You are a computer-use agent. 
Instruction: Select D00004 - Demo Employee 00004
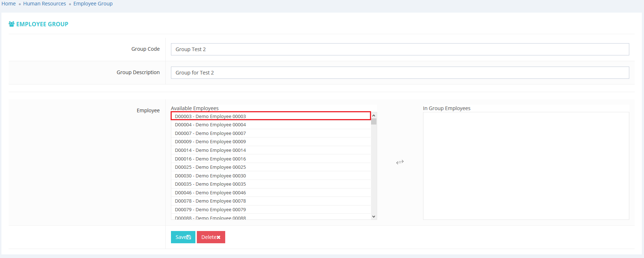click(x=210, y=125)
